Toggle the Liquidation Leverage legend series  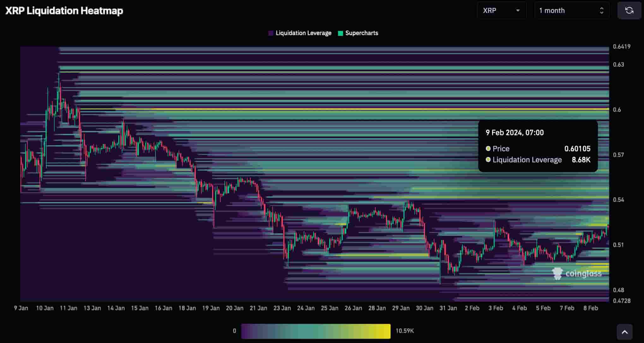(303, 33)
